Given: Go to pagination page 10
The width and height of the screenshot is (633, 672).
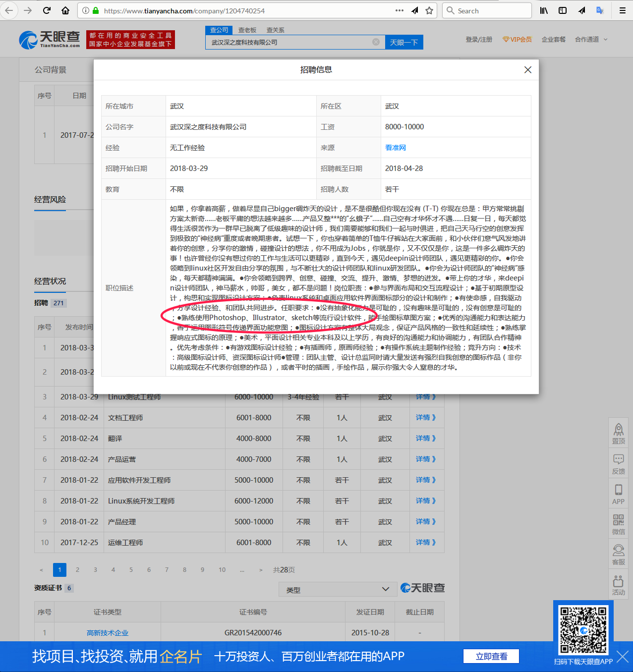Looking at the screenshot, I should click(x=222, y=570).
